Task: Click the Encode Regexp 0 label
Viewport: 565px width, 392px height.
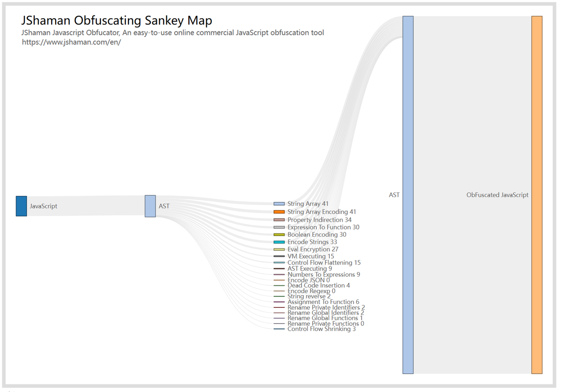Action: coord(312,291)
